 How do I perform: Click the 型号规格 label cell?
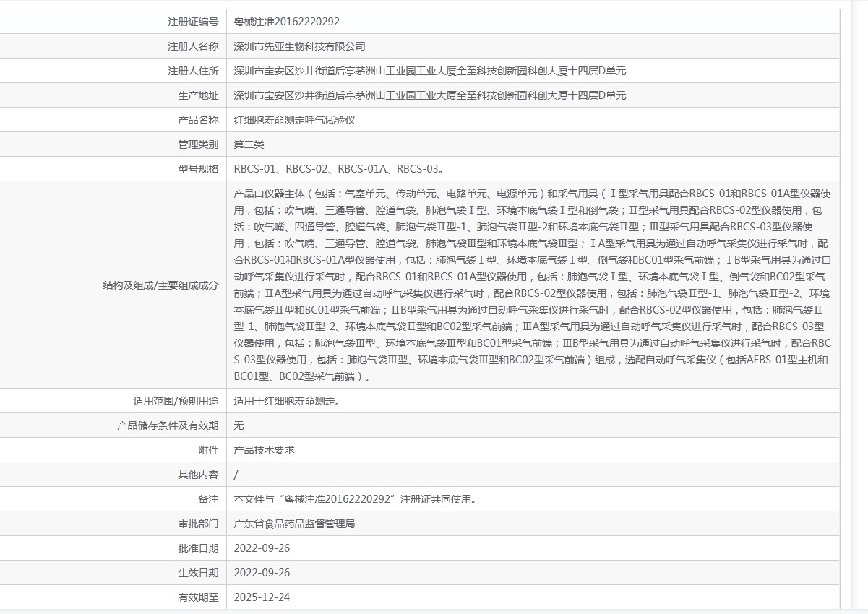point(198,169)
